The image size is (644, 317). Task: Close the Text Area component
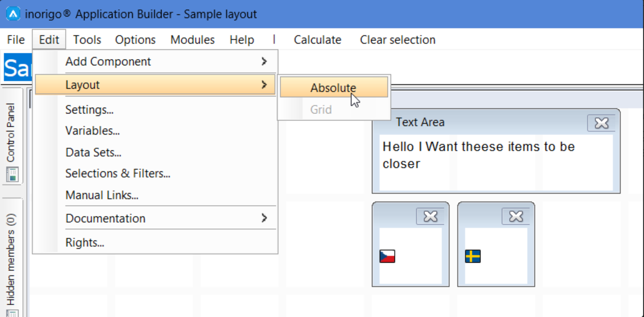(601, 123)
